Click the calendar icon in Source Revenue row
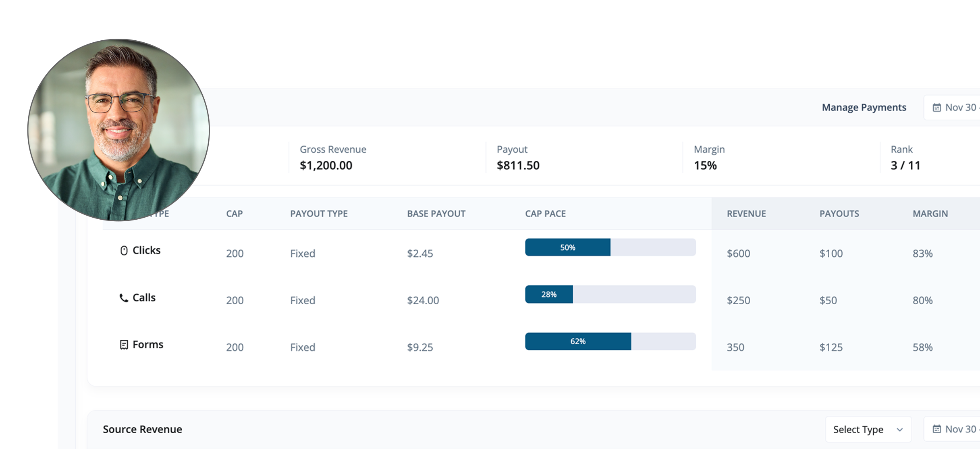Image resolution: width=980 pixels, height=449 pixels. pos(937,429)
